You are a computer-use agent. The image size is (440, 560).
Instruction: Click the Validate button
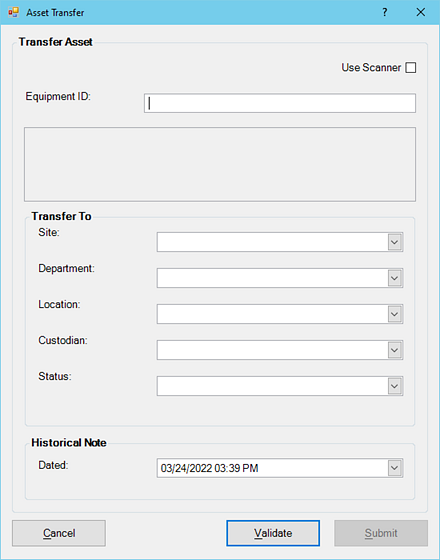273,533
